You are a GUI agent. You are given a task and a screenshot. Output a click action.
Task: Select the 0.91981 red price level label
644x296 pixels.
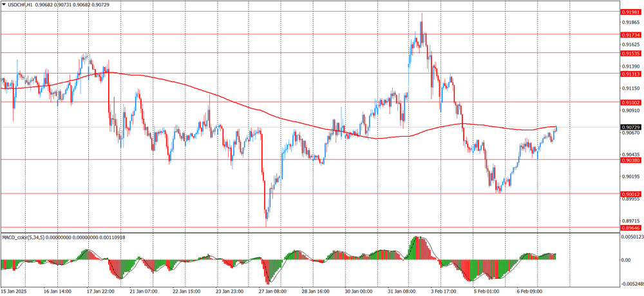[x=632, y=12]
